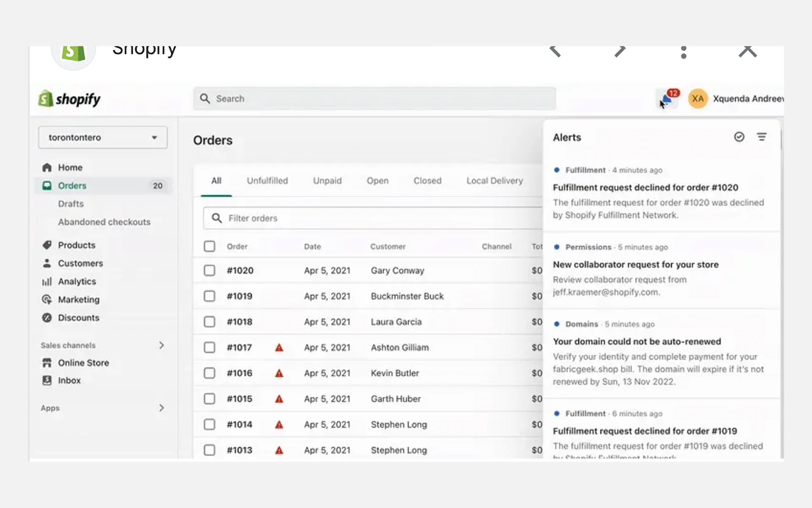Toggle the select-all orders checkbox

(x=209, y=246)
